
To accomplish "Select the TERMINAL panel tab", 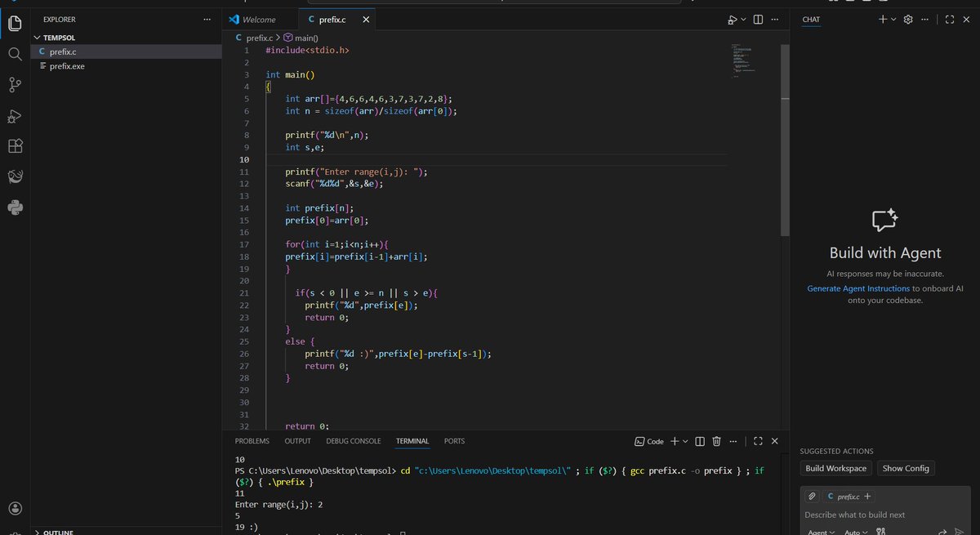I will [412, 441].
